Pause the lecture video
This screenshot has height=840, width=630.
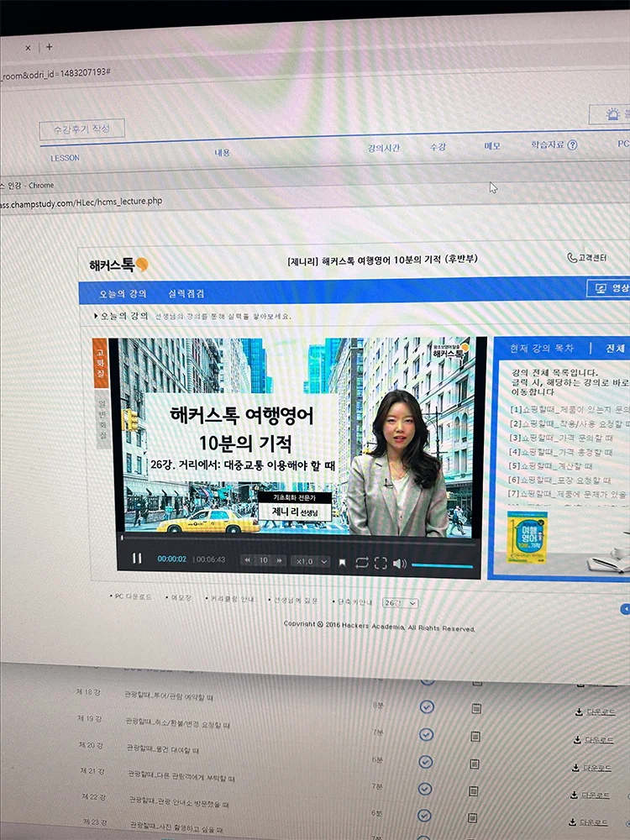(x=137, y=559)
